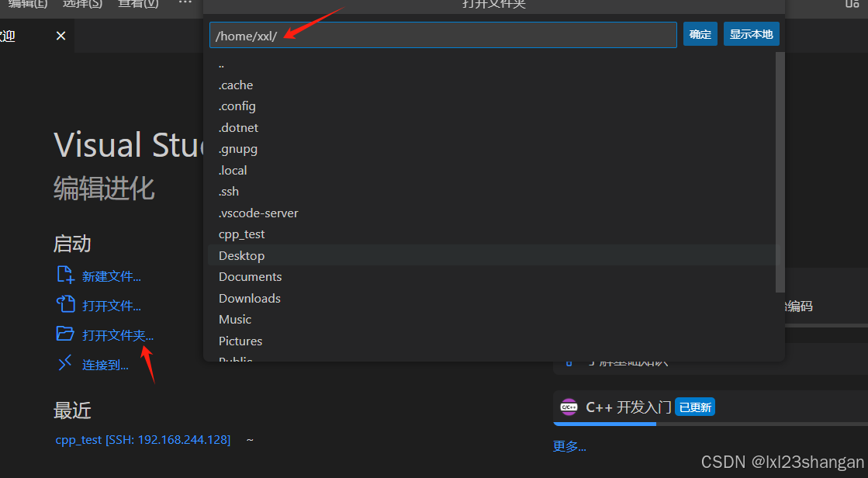Select the Downloads folder
868x478 pixels.
(x=491, y=298)
